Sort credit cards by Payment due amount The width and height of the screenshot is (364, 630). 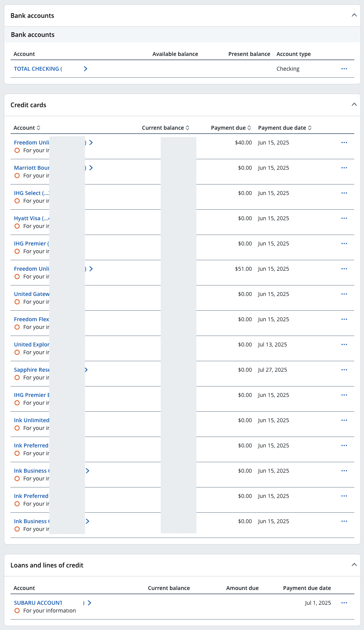pos(231,128)
